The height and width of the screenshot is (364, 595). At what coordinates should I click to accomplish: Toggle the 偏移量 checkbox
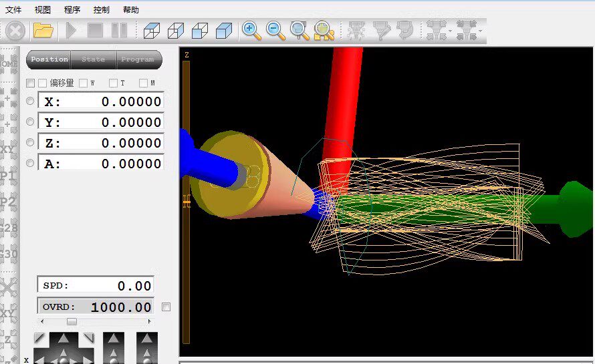[x=43, y=83]
